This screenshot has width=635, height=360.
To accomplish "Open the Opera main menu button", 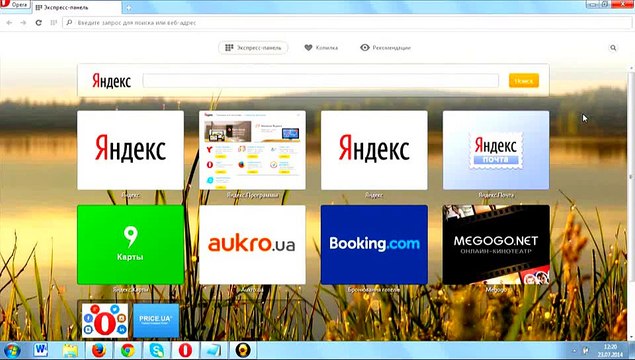I will pyautogui.click(x=15, y=4).
